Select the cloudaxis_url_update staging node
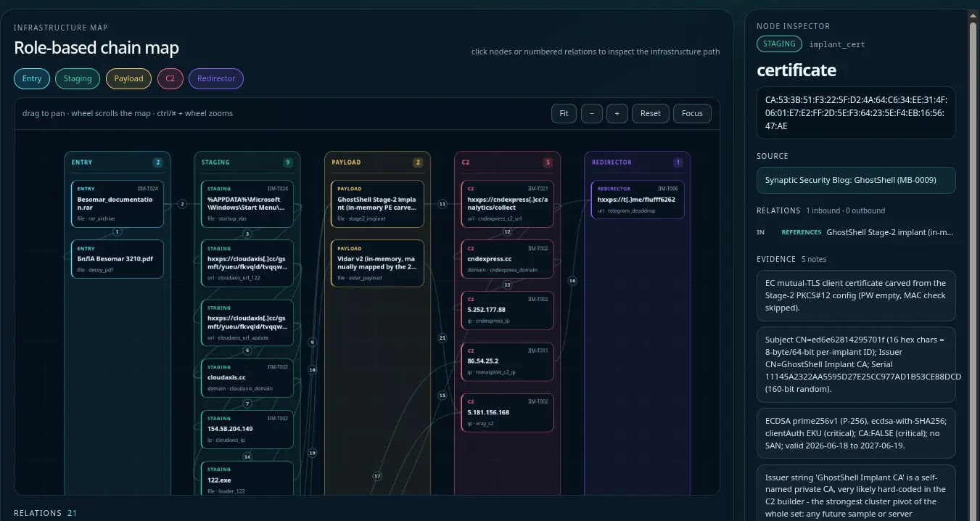 tap(247, 323)
